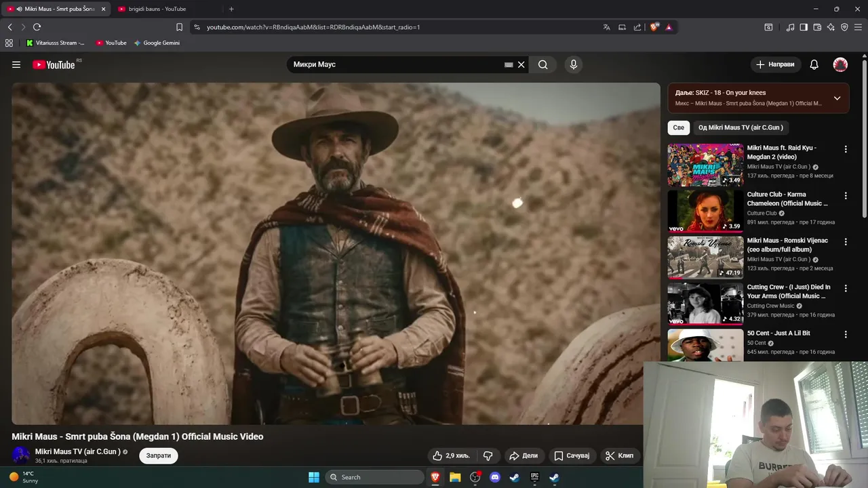
Task: Open Cutting Crew (I Just) Died title
Action: point(789,291)
